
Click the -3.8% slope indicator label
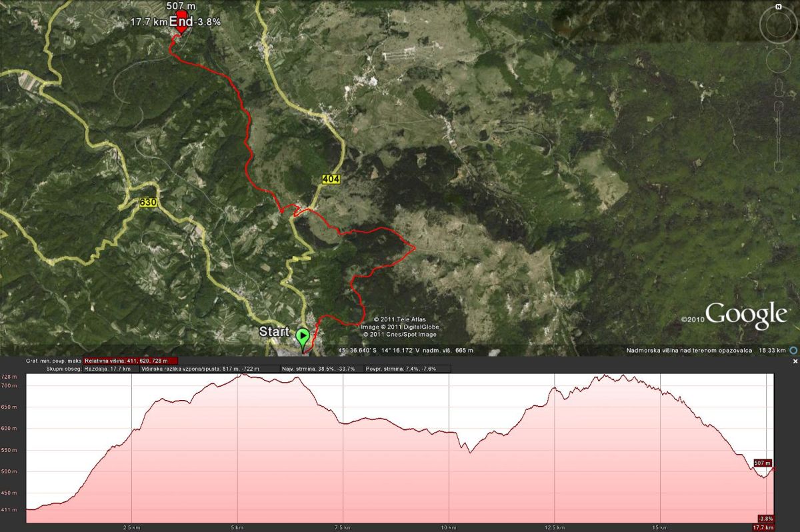coord(766,518)
